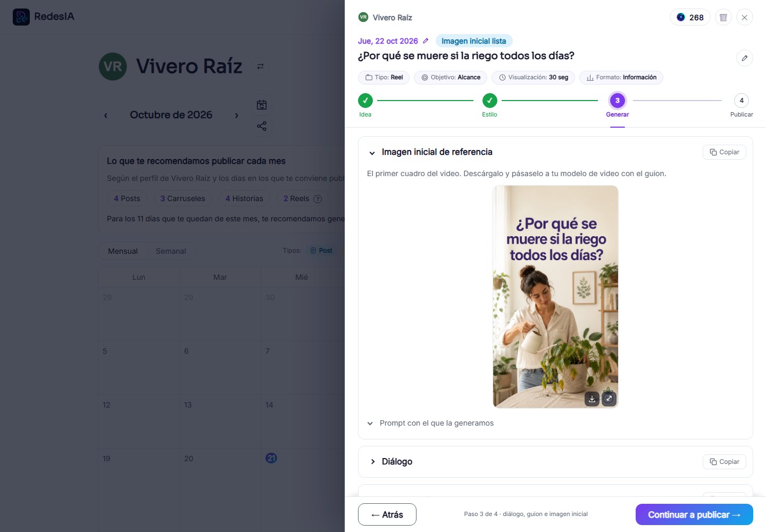Delete post with trash icon

pos(723,18)
